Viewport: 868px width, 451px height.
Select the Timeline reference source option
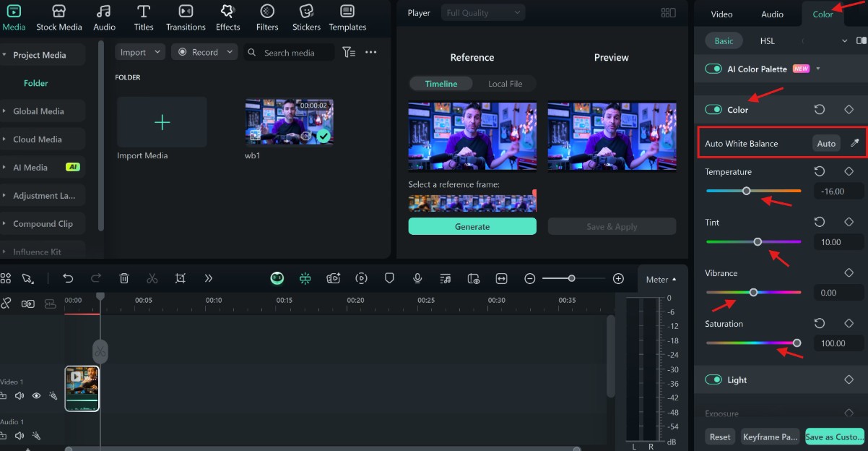441,83
